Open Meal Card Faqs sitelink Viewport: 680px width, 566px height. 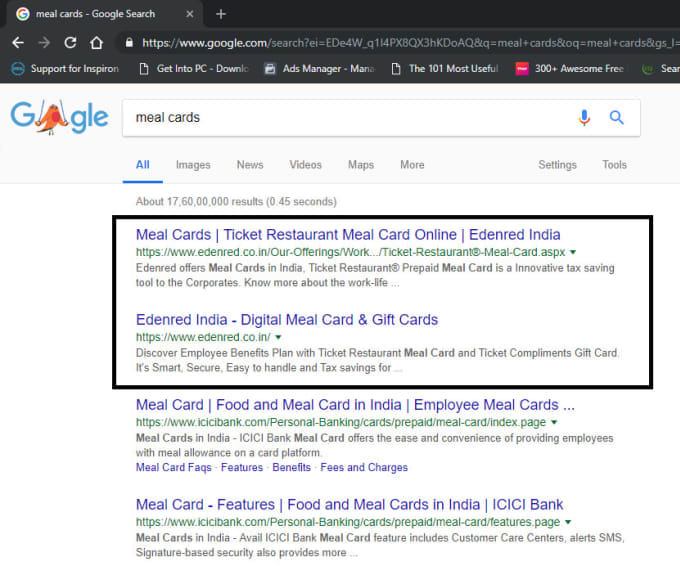[173, 467]
